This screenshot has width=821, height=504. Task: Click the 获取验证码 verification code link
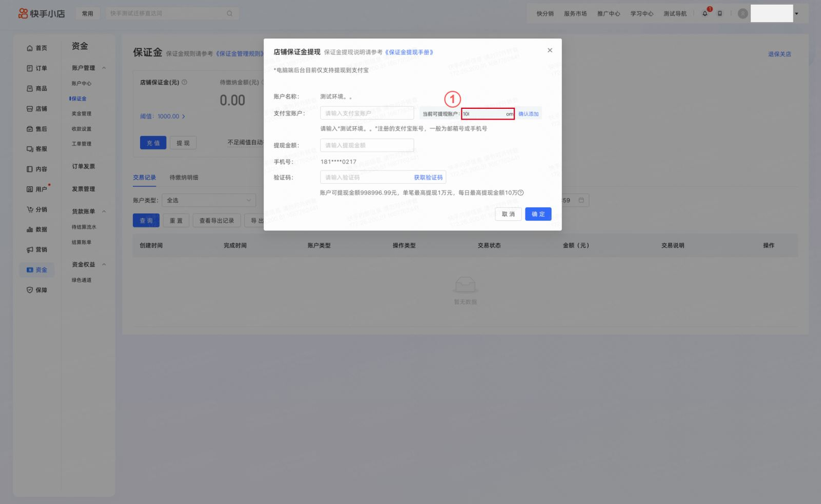point(427,177)
